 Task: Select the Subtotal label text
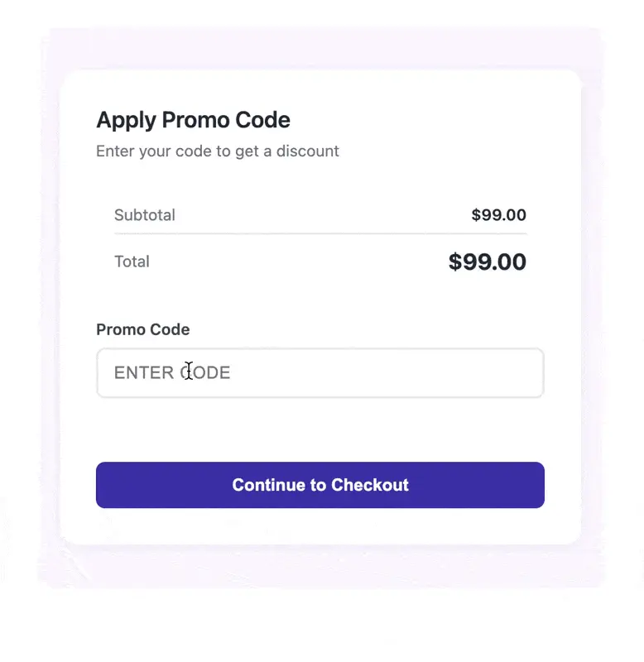(x=145, y=215)
